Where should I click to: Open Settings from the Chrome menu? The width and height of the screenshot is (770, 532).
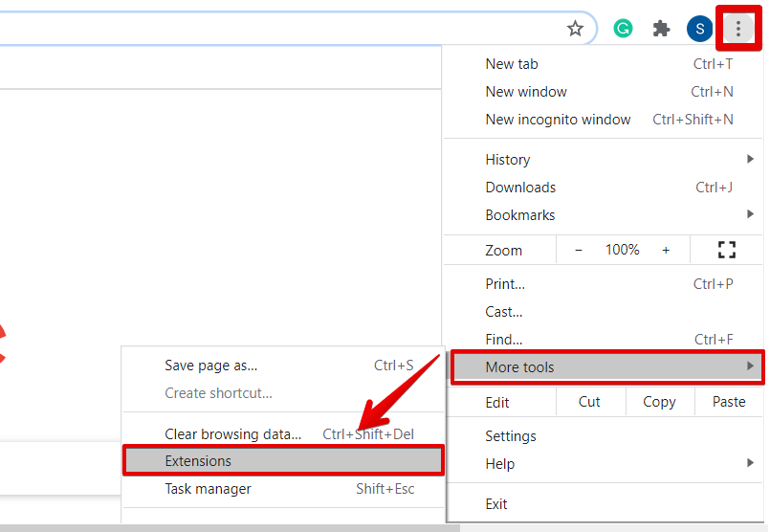pos(511,436)
